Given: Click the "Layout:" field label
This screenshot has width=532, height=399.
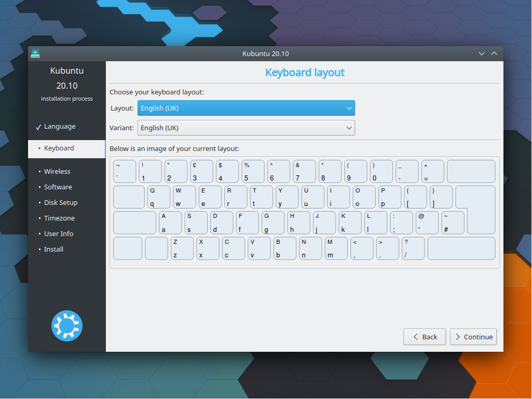Looking at the screenshot, I should 122,108.
